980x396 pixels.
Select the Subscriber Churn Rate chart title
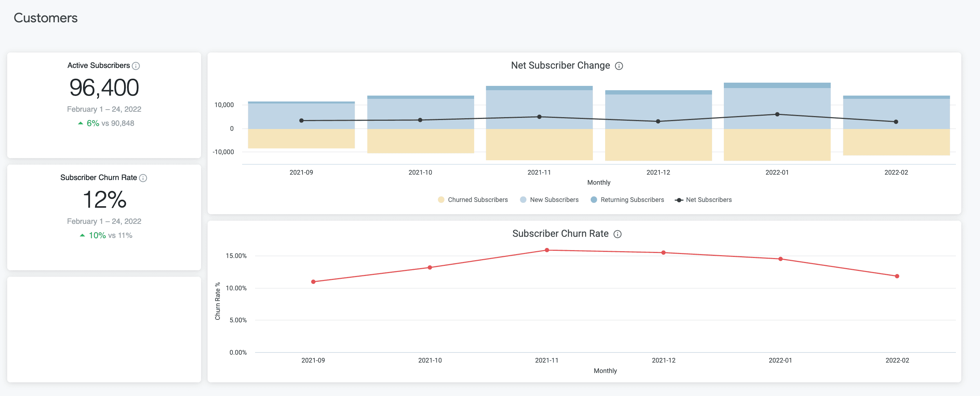[x=561, y=233]
